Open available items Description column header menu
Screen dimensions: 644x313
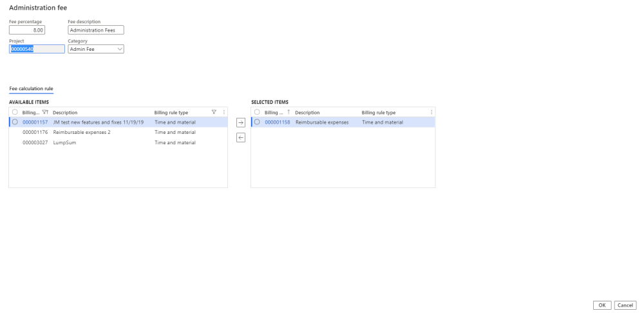[x=65, y=112]
